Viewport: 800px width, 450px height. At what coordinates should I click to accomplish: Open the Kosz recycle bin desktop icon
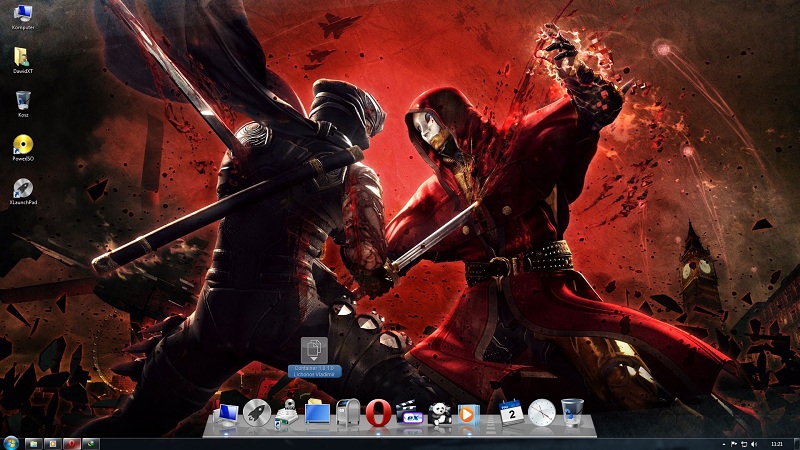point(23,104)
